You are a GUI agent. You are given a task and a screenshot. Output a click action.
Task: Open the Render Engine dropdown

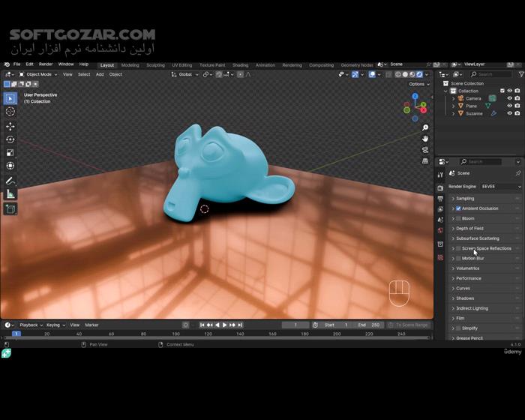499,186
